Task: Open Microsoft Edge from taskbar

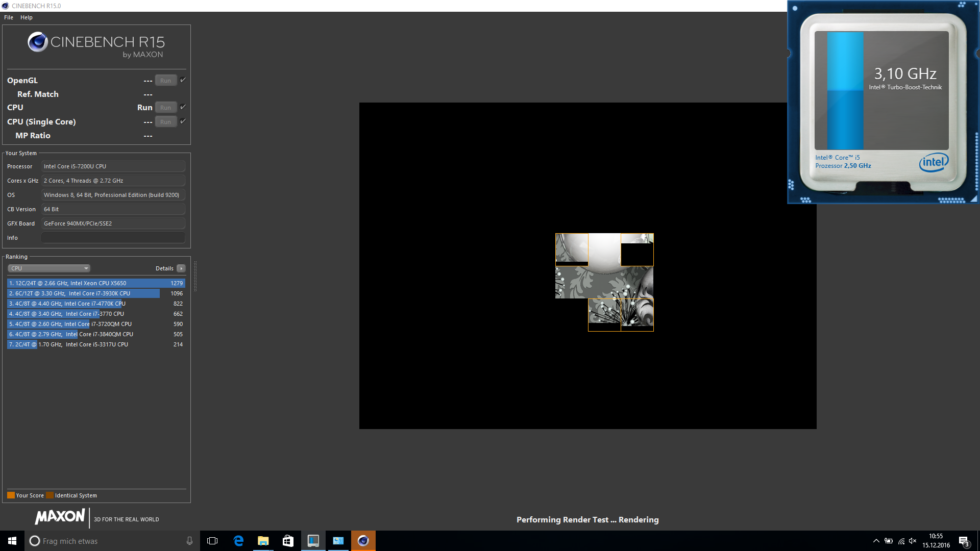Action: (x=238, y=541)
